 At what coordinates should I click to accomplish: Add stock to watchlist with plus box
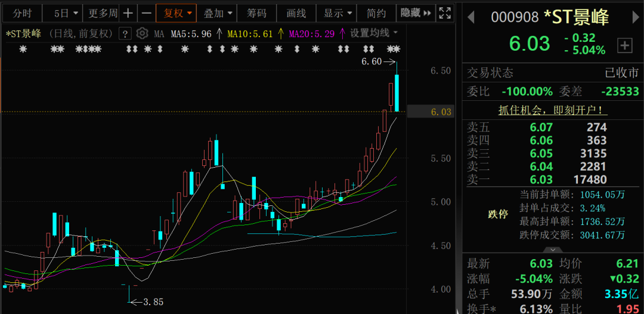624,45
